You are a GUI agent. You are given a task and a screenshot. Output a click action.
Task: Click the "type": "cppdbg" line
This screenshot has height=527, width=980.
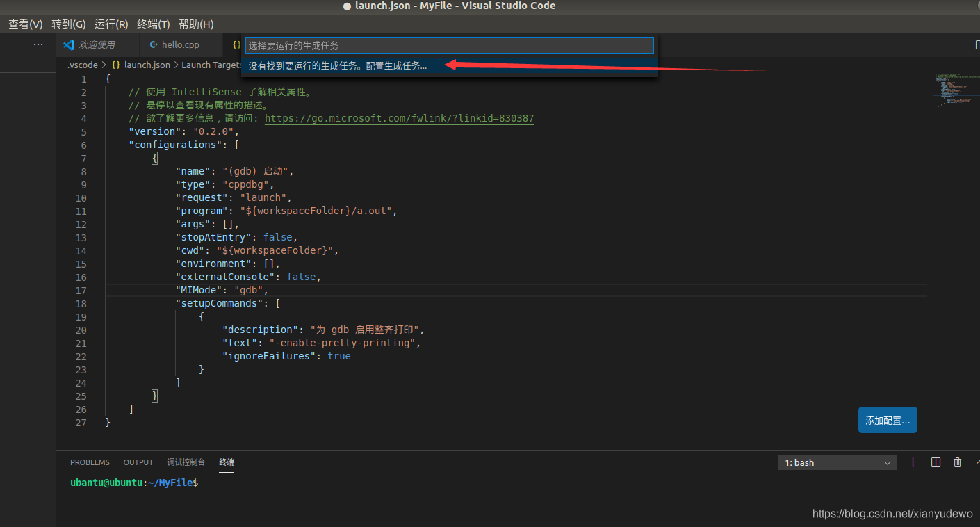(225, 184)
